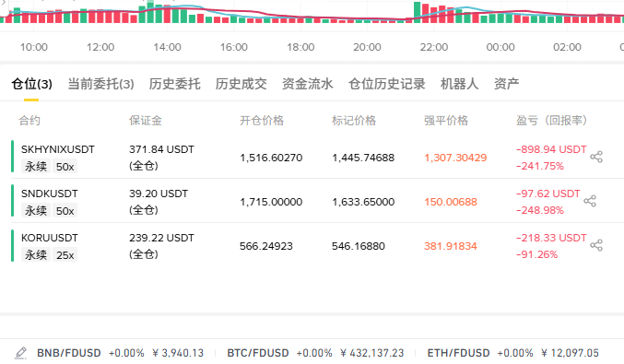Select entry price 566.24923
The height and width of the screenshot is (364, 624).
tap(266, 246)
